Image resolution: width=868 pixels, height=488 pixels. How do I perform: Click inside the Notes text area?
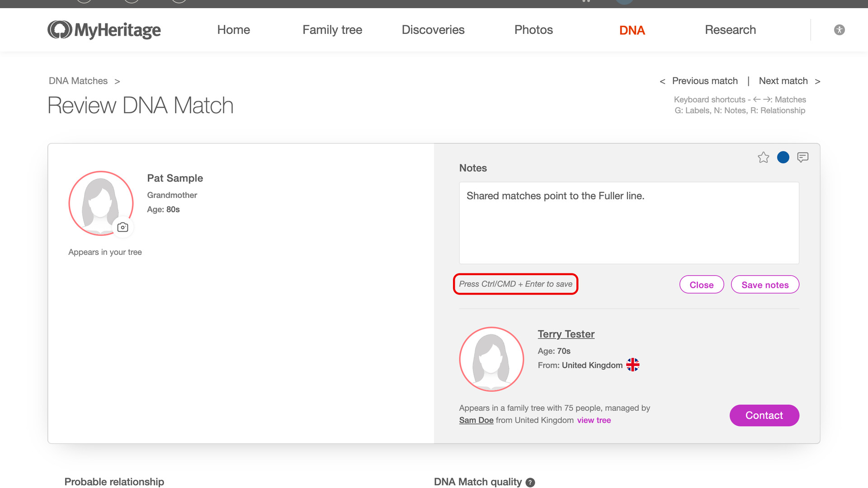[x=629, y=223]
